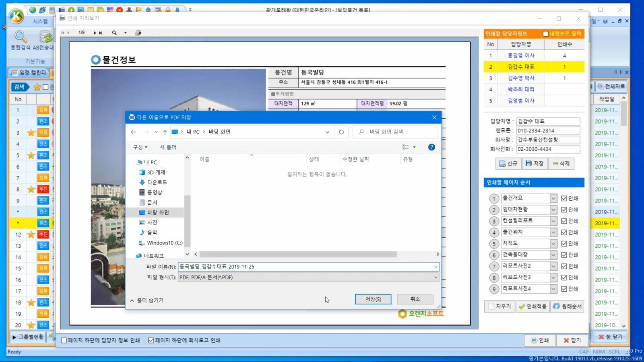Image resolution: width=644 pixels, height=362 pixels.
Task: Click the 파일 이름 input field
Action: [x=306, y=267]
